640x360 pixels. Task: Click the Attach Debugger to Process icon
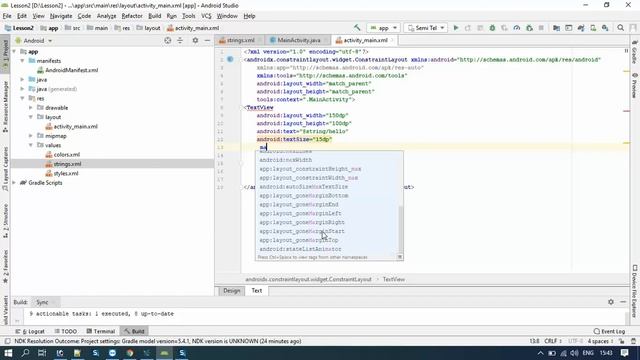pos(529,28)
